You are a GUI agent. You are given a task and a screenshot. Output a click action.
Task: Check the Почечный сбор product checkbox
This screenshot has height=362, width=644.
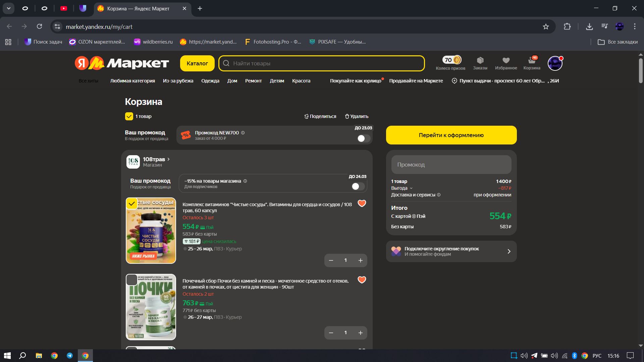coord(132,280)
